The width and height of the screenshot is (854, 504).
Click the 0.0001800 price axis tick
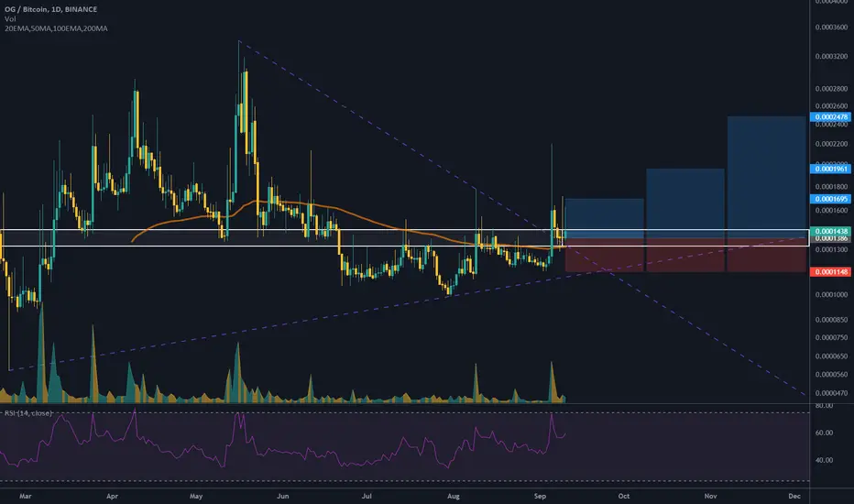click(831, 187)
